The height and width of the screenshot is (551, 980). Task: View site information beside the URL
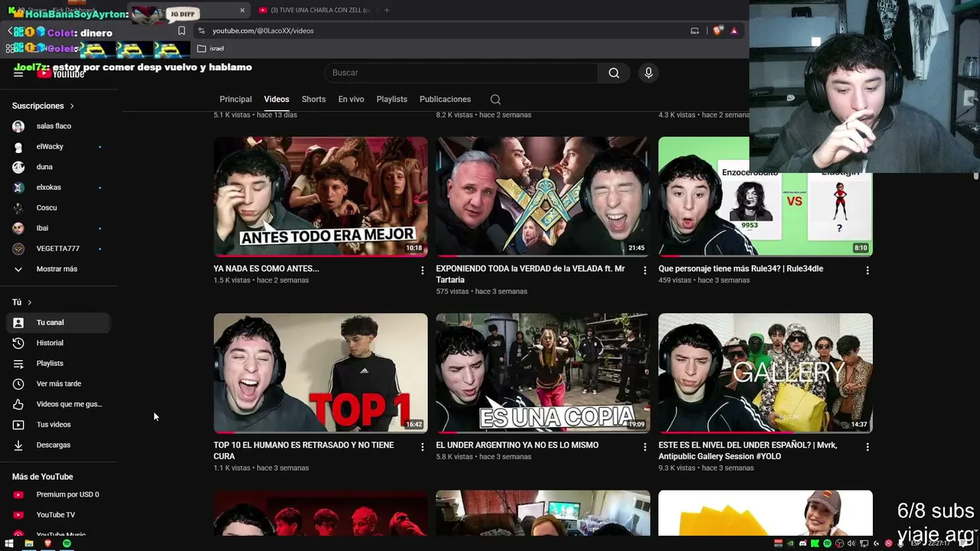coord(201,31)
